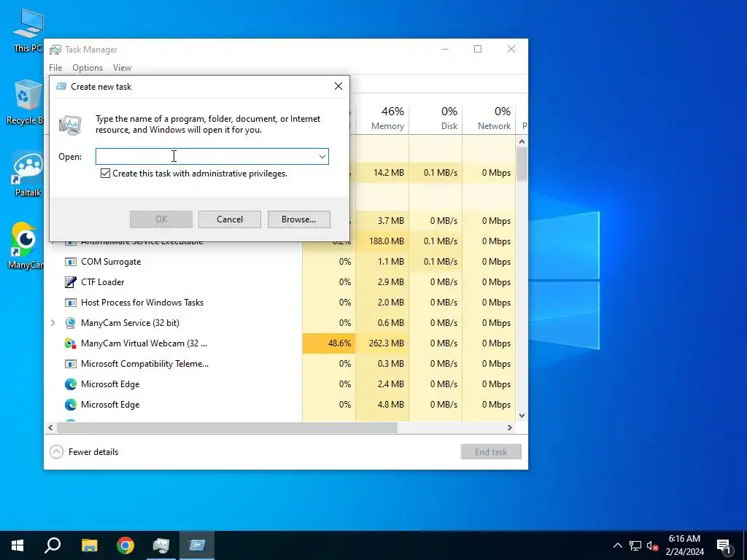The image size is (747, 560).
Task: Click into the Open text field
Action: click(206, 157)
